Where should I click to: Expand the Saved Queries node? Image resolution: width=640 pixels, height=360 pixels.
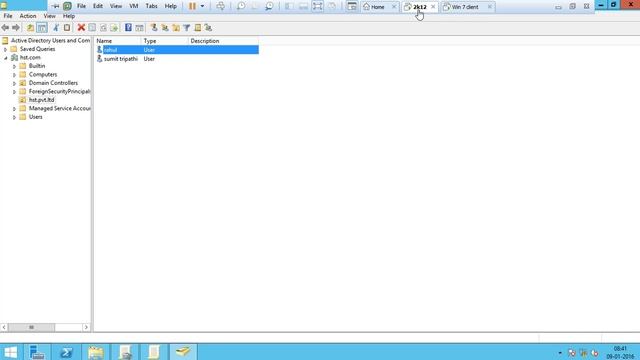point(6,49)
